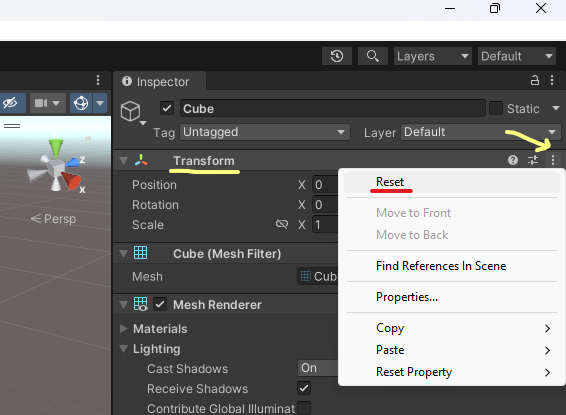Edit Position X value field
Viewport: 566px width, 415px height.
pyautogui.click(x=325, y=185)
